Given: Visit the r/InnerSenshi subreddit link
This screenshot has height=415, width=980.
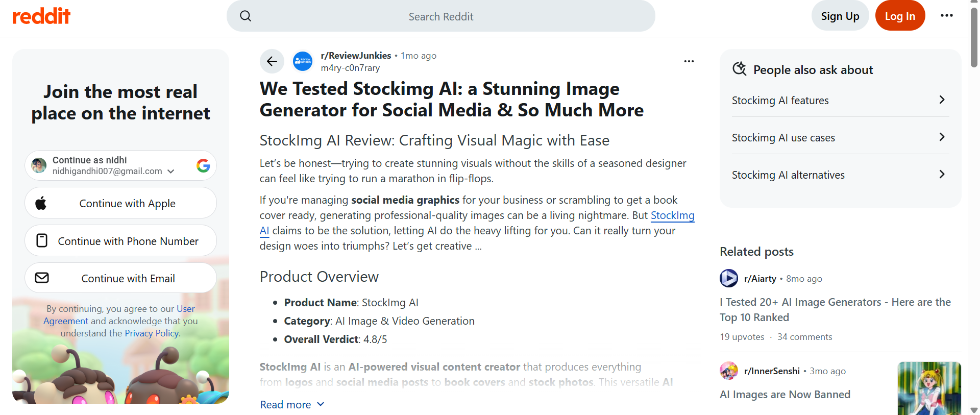Looking at the screenshot, I should pos(772,371).
